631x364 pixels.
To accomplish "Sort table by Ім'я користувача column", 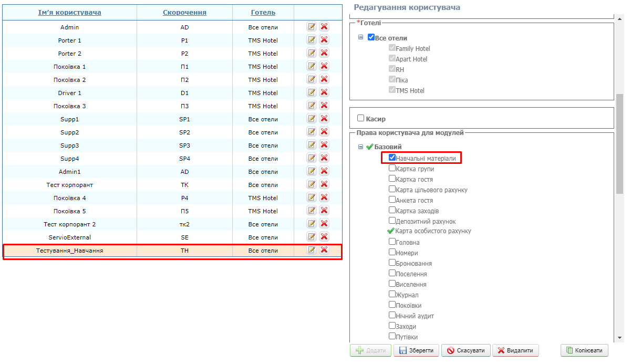I will click(69, 13).
